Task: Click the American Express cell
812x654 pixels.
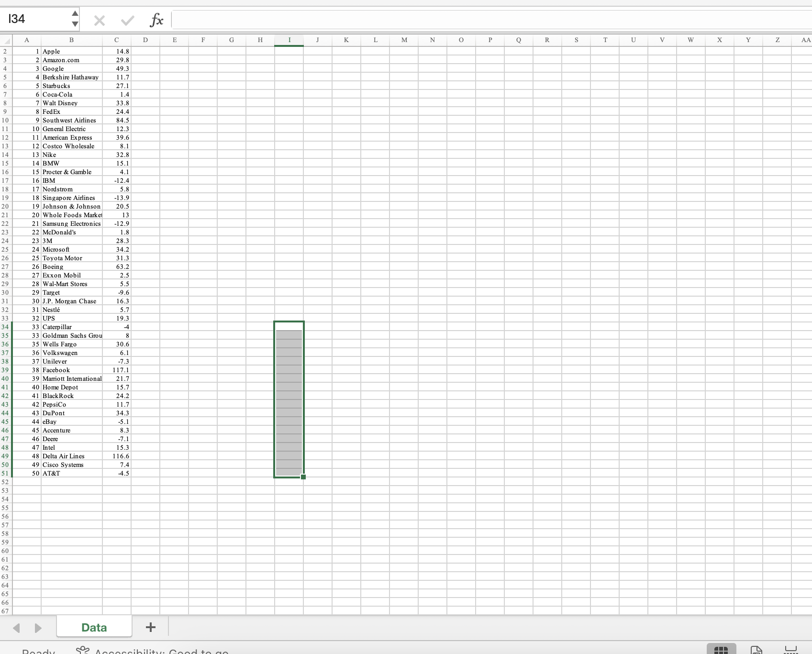Action: point(72,137)
